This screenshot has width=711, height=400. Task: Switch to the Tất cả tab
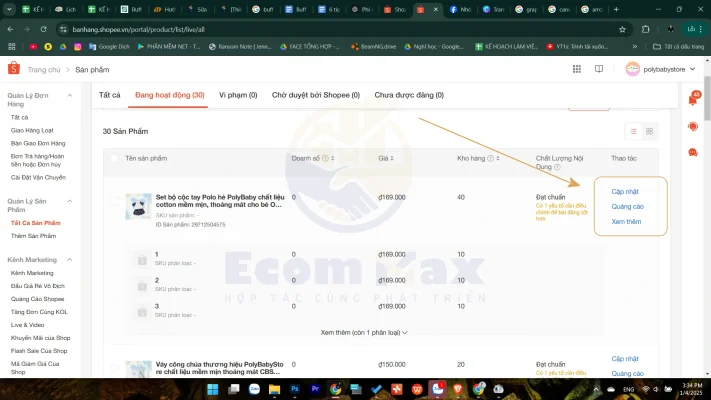point(110,95)
